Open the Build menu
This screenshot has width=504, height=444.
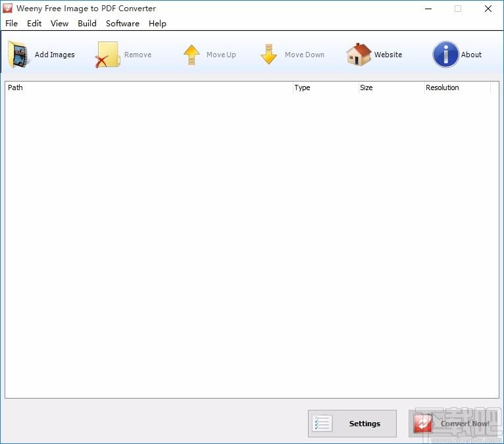point(87,24)
